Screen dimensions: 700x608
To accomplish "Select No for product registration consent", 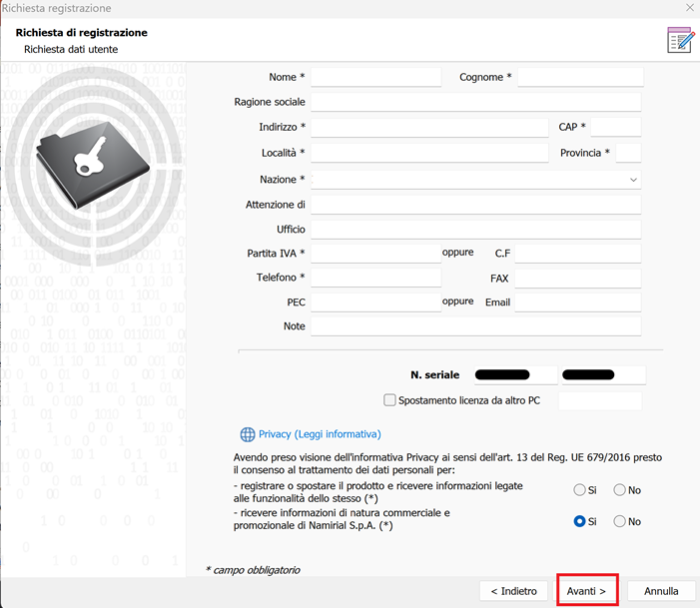I will click(619, 490).
